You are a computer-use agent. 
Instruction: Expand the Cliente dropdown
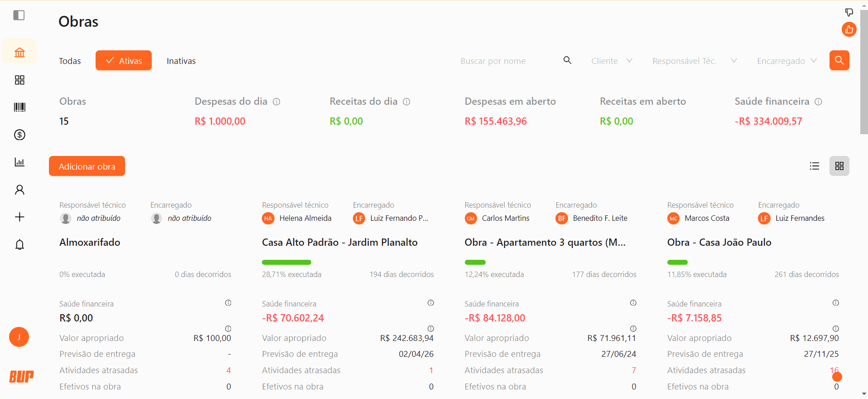click(x=611, y=61)
